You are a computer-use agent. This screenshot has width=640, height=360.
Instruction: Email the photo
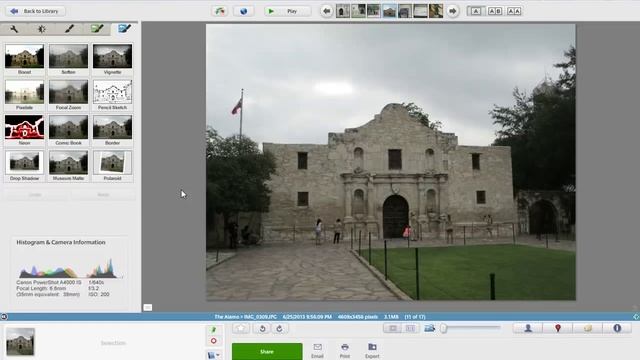(x=317, y=351)
